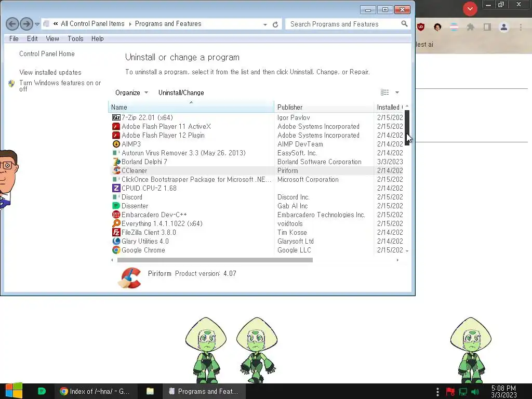Click the Glary Utilities 4.0 icon
Image resolution: width=532 pixels, height=399 pixels.
[116, 241]
